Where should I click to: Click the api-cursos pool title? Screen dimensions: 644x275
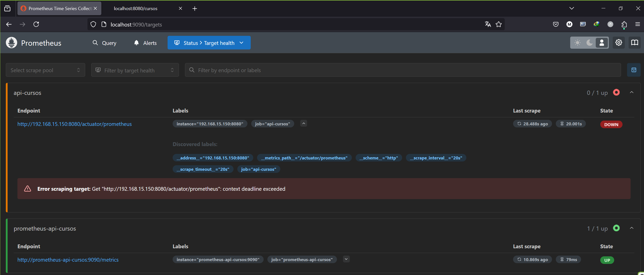click(27, 93)
